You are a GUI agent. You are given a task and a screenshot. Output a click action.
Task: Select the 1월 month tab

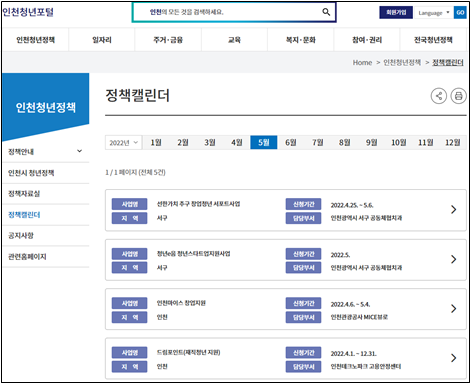tap(156, 142)
